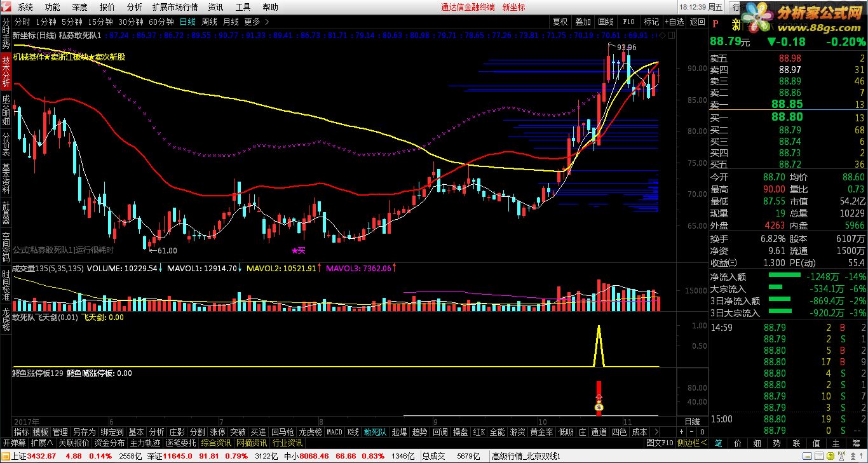Click the 图文F10 button
868x463 pixels.
pyautogui.click(x=660, y=443)
